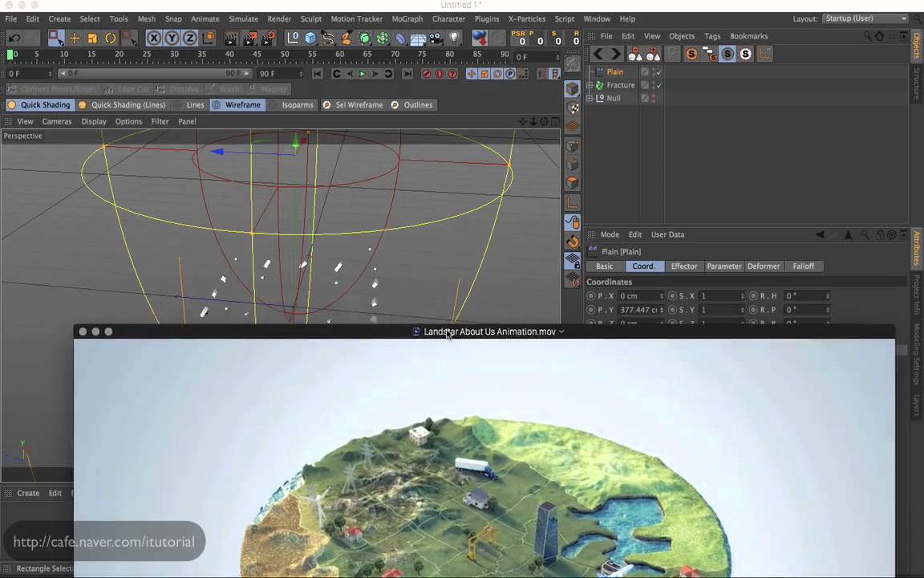
Task: Toggle P.X keyframe circle button
Action: 591,296
